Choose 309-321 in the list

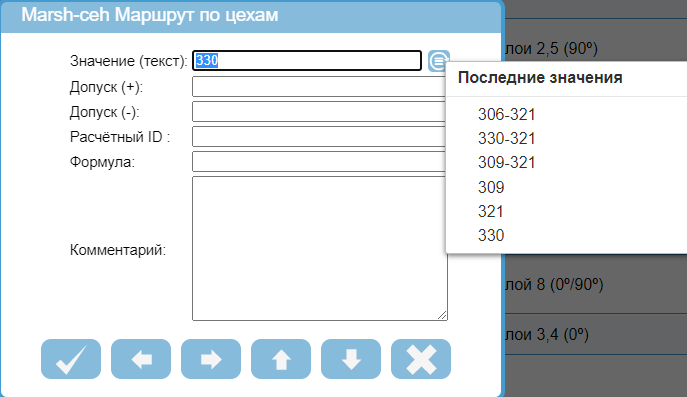tap(506, 163)
